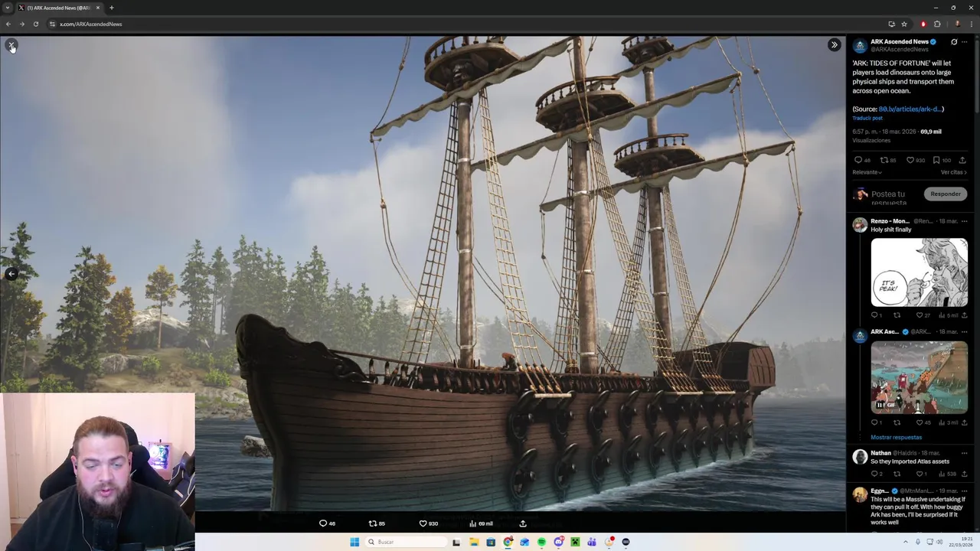Bookmark this page with the star icon

904,24
